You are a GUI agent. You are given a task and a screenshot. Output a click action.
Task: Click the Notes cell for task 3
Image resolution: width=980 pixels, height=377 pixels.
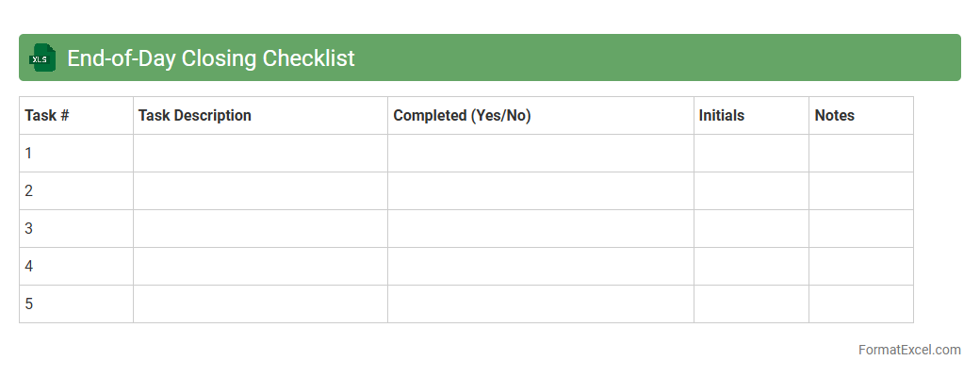861,229
